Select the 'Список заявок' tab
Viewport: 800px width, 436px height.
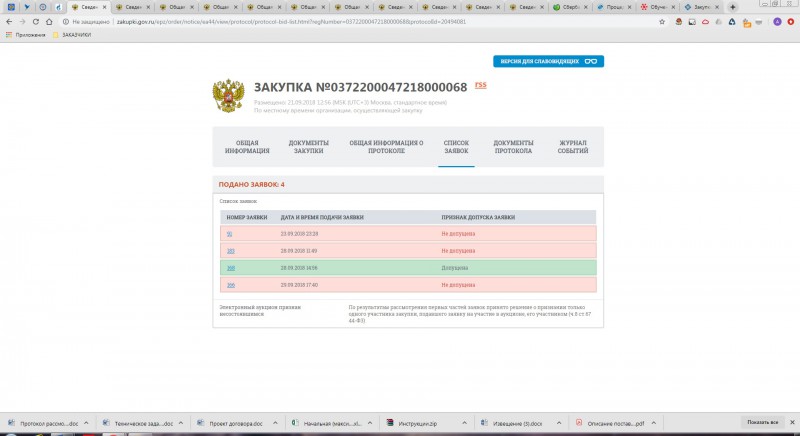tap(456, 147)
